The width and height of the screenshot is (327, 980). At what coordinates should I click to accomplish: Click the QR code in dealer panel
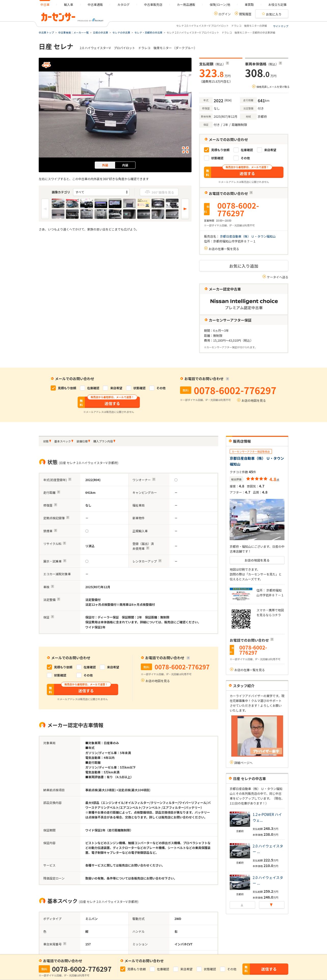tap(241, 618)
